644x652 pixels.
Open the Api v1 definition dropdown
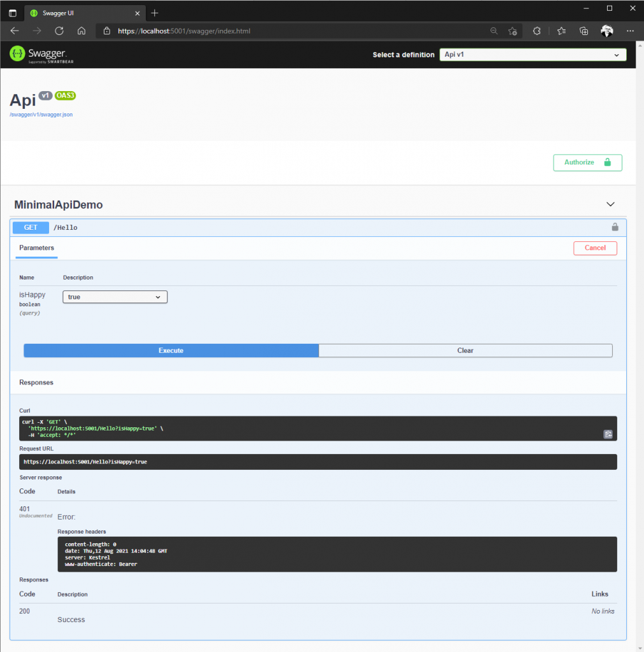coord(533,55)
